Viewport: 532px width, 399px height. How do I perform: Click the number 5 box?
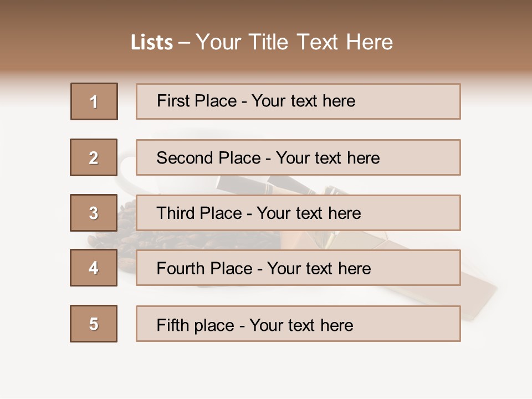coord(94,324)
